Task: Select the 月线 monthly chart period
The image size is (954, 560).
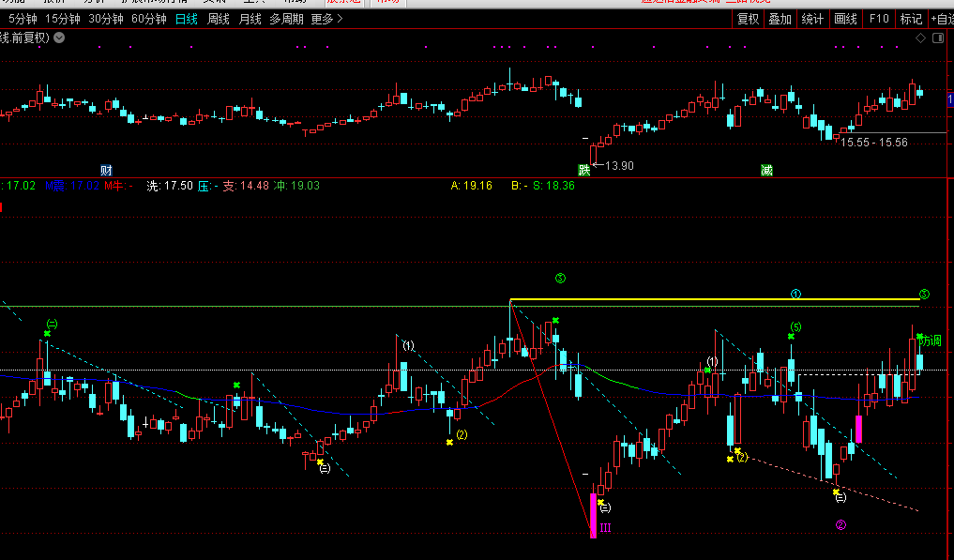Action: tap(250, 19)
